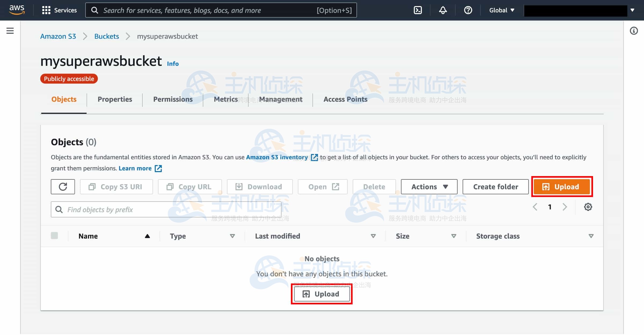Click the refresh objects button
The height and width of the screenshot is (335, 644).
63,187
